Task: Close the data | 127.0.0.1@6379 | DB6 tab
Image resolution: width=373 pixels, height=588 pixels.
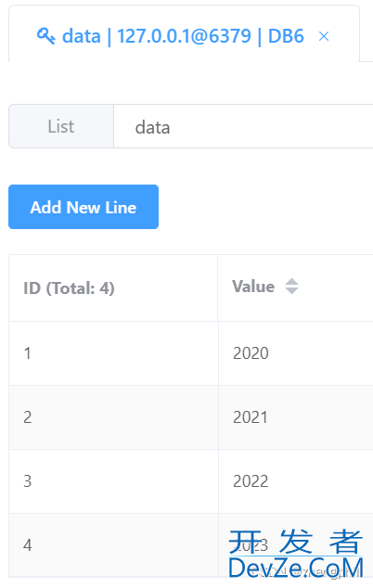Action: (324, 36)
